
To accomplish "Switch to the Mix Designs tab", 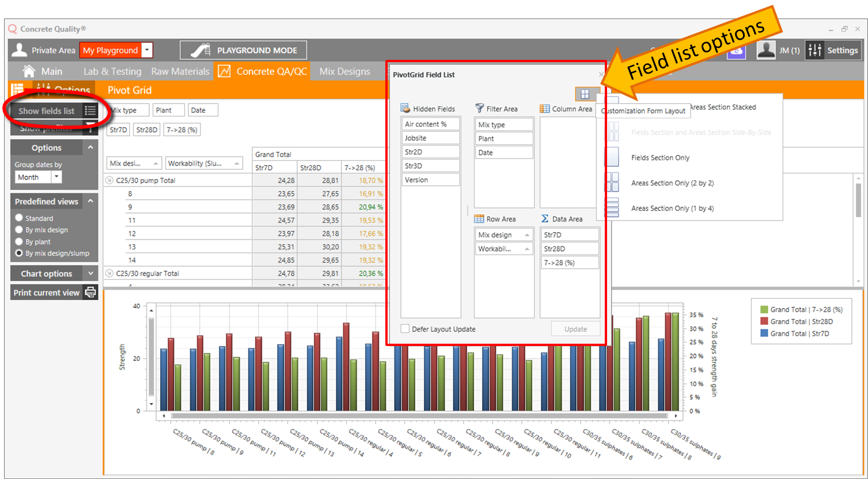I will pos(344,71).
